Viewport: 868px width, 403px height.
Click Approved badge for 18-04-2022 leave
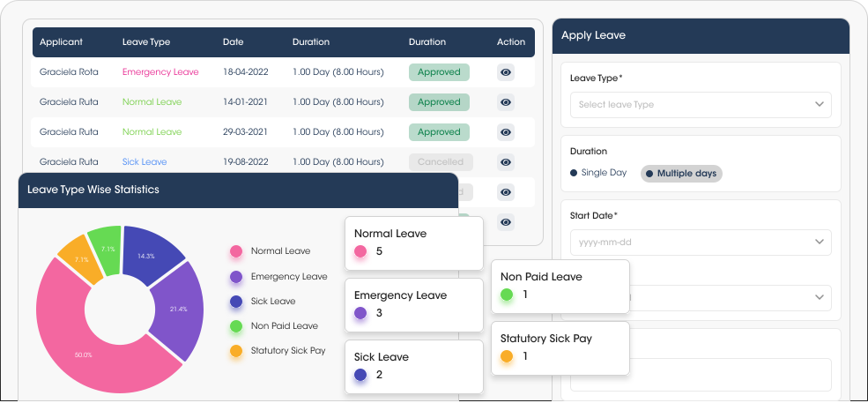(439, 72)
